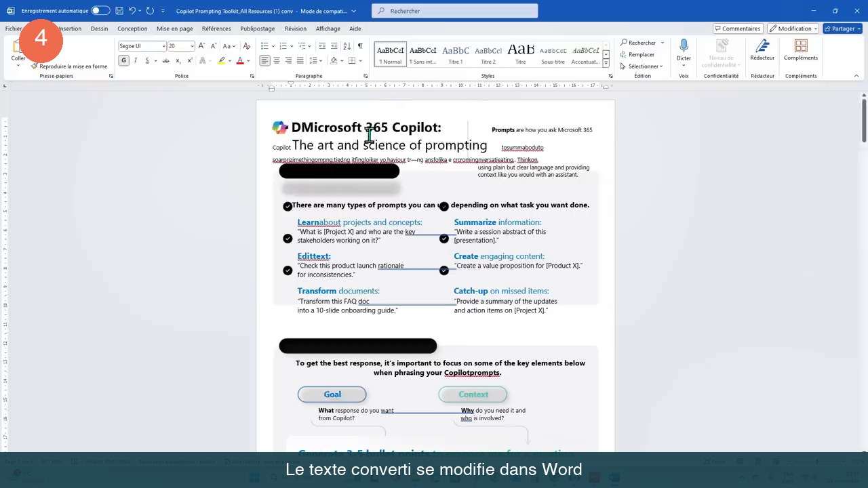Click the red font color swatch
Image resolution: width=868 pixels, height=488 pixels.
coord(239,60)
